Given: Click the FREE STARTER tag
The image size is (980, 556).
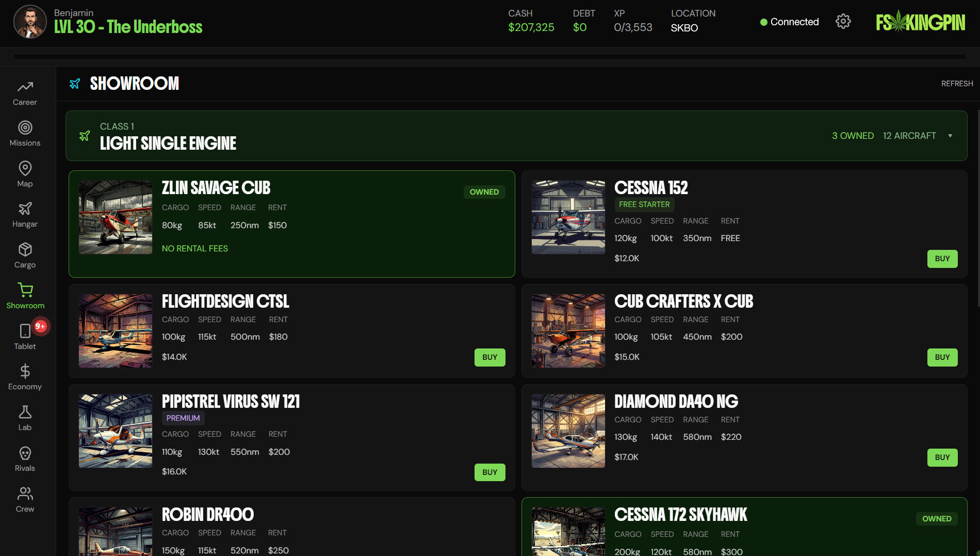Looking at the screenshot, I should click(644, 204).
